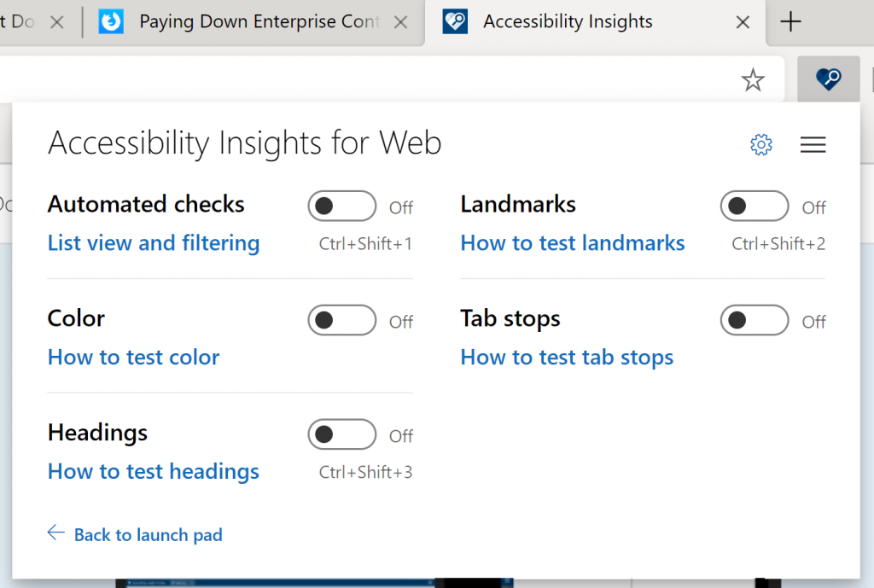Open a new browser tab

coord(790,22)
